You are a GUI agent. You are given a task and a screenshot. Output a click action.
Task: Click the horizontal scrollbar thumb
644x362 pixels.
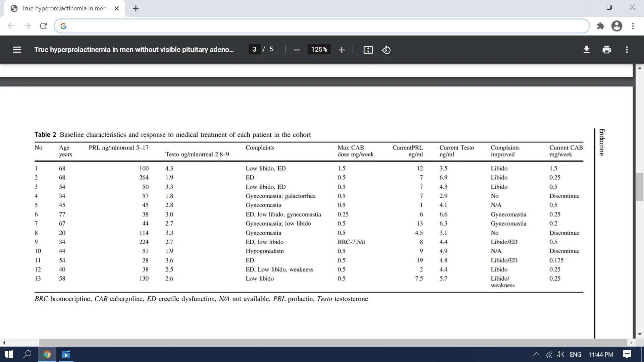[x=333, y=343]
